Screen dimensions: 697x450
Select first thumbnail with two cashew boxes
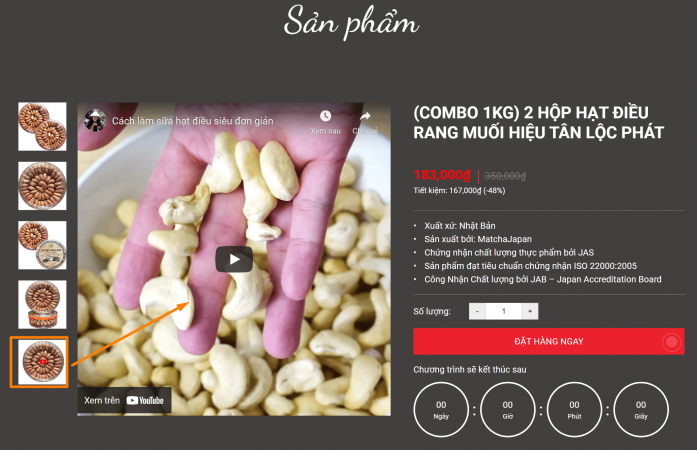point(42,127)
